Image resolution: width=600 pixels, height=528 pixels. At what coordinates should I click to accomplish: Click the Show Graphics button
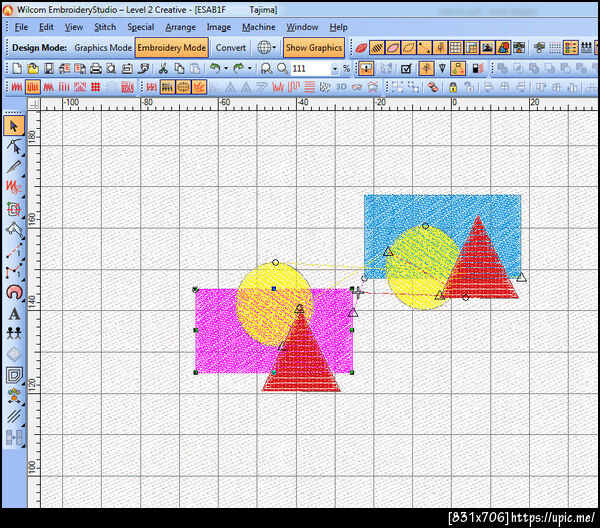click(x=314, y=48)
